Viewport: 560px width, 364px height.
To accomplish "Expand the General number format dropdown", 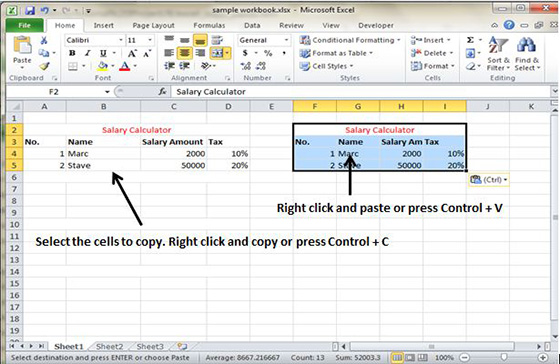I will (x=286, y=40).
